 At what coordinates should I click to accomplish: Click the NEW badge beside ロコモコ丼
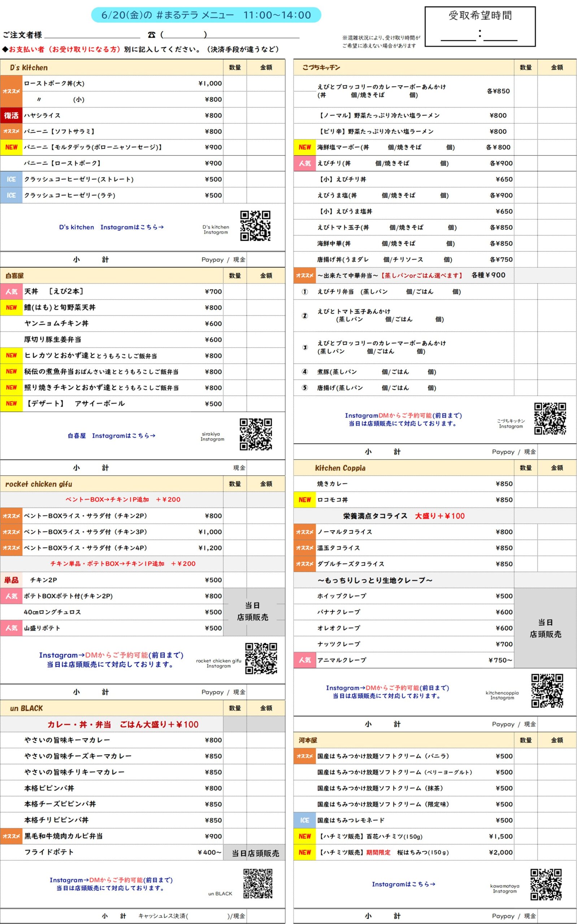[304, 500]
